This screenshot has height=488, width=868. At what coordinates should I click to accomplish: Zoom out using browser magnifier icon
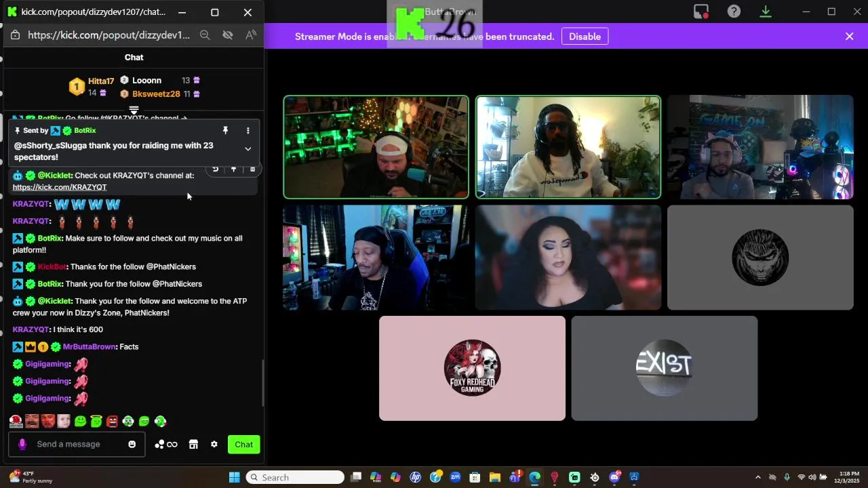click(205, 35)
